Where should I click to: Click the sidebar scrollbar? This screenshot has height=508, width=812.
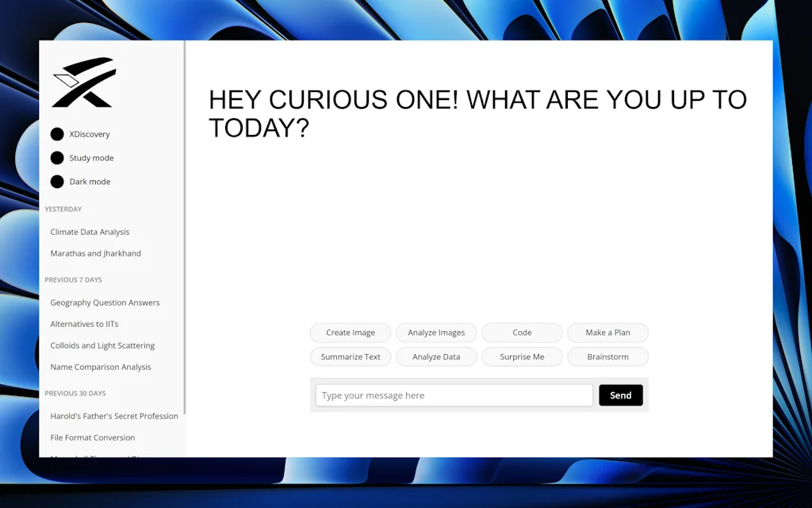(x=184, y=238)
